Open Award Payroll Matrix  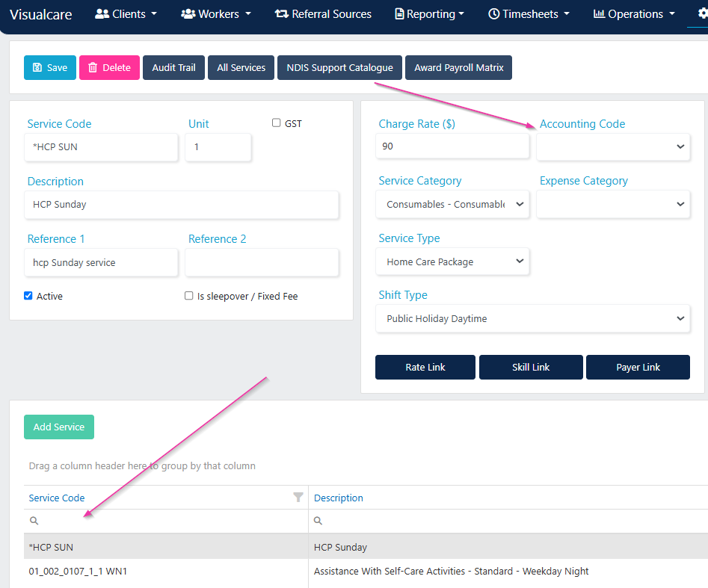(459, 68)
